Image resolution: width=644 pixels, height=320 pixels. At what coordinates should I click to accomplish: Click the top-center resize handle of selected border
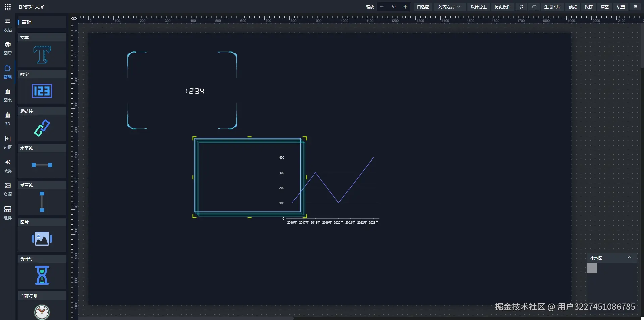[x=249, y=137]
